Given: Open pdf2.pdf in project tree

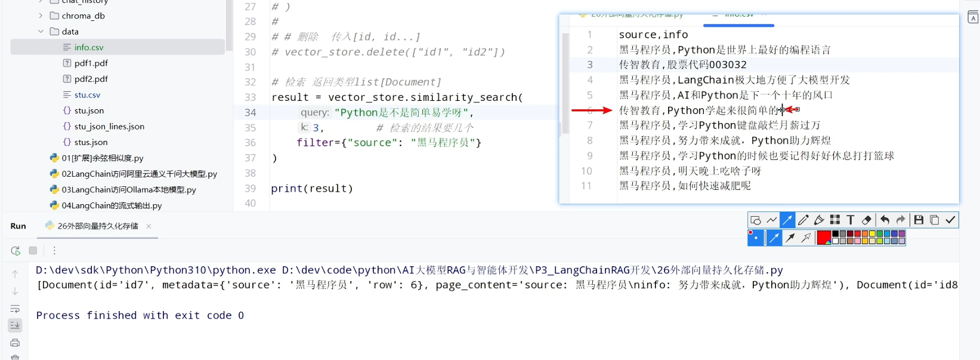Looking at the screenshot, I should [x=91, y=79].
